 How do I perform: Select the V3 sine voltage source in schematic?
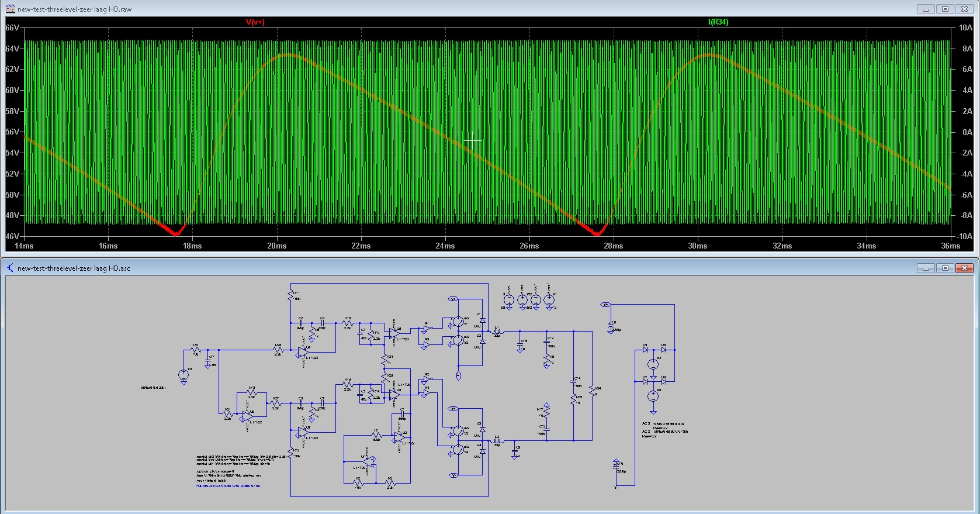[x=183, y=374]
